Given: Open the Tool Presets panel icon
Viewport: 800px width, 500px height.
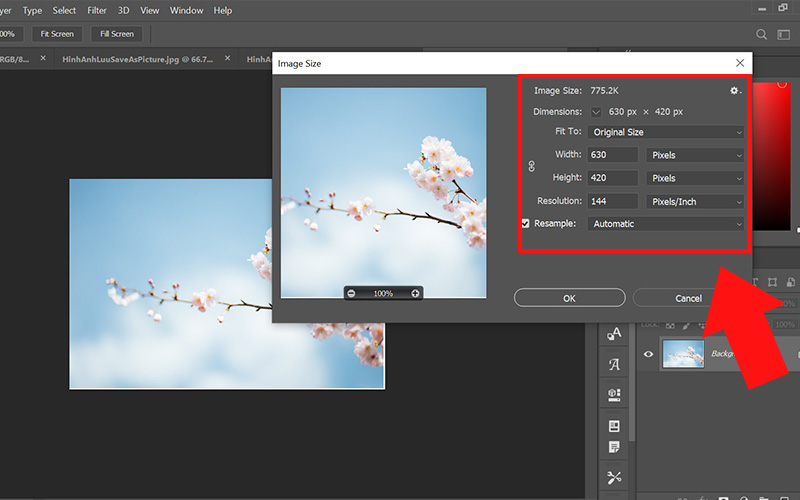Looking at the screenshot, I should [x=614, y=478].
